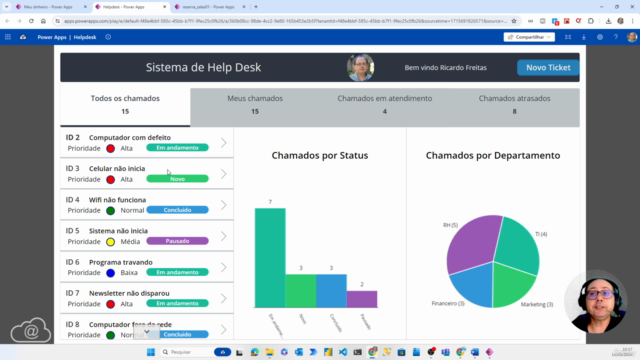Viewport: 640px width, 360px height.
Task: Open Microsoft Edge from the taskbar
Action: [255, 352]
